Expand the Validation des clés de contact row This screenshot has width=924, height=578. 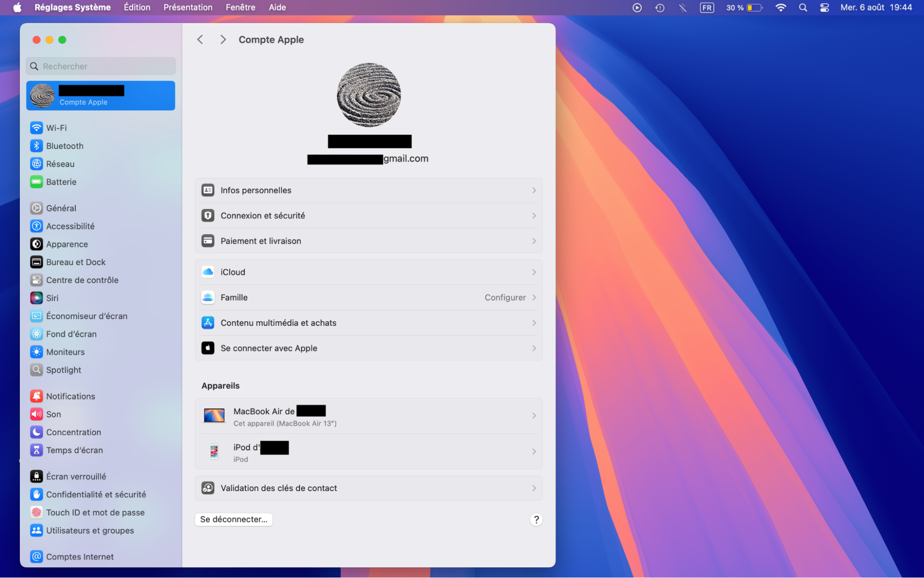coord(368,488)
